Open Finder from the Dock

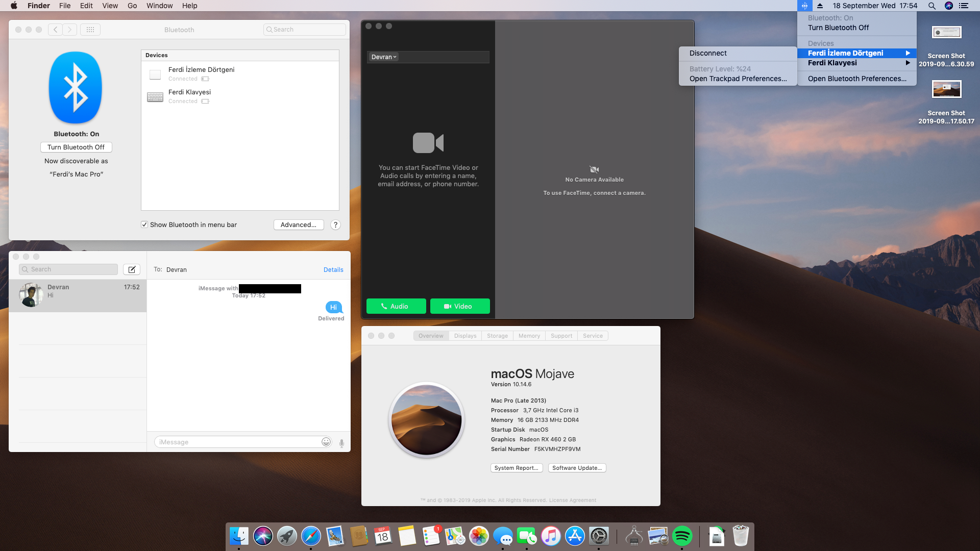click(x=239, y=536)
